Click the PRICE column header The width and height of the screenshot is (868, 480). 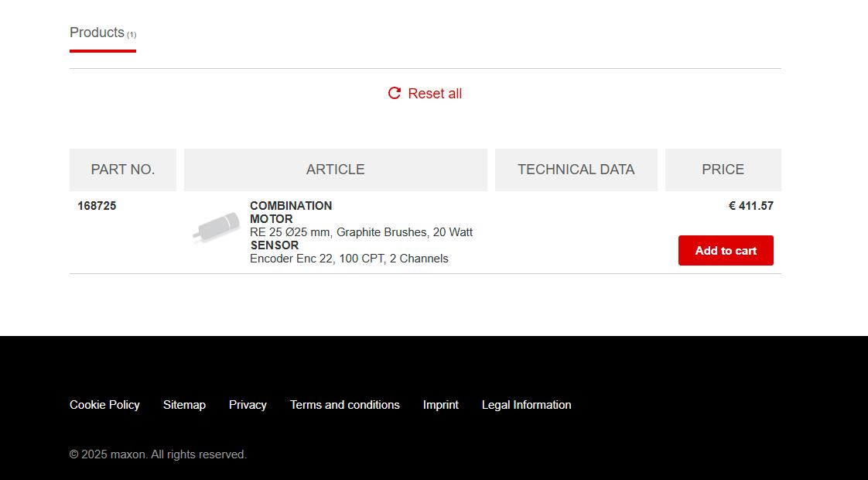point(723,170)
